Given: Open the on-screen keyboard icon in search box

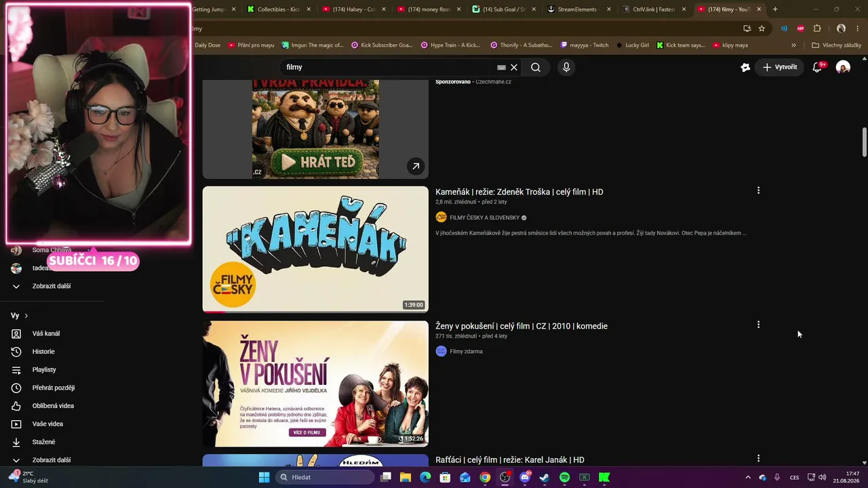Looking at the screenshot, I should [x=501, y=67].
